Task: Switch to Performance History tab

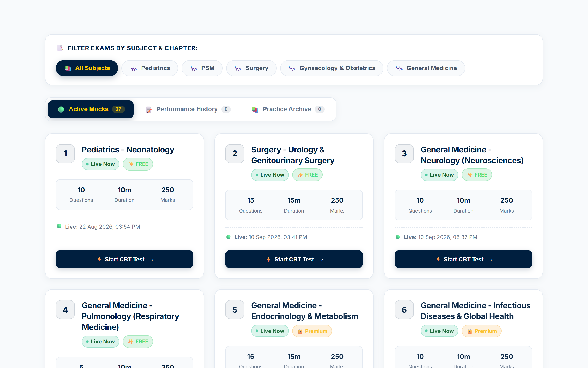Action: click(188, 109)
